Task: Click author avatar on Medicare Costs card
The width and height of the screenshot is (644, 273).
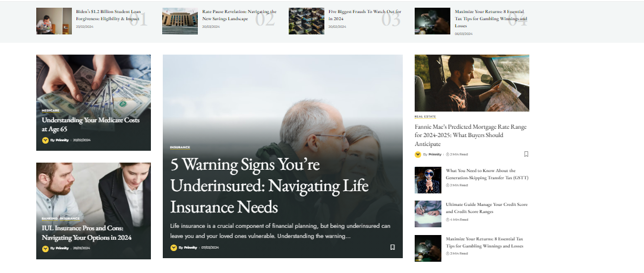Action: coord(45,141)
